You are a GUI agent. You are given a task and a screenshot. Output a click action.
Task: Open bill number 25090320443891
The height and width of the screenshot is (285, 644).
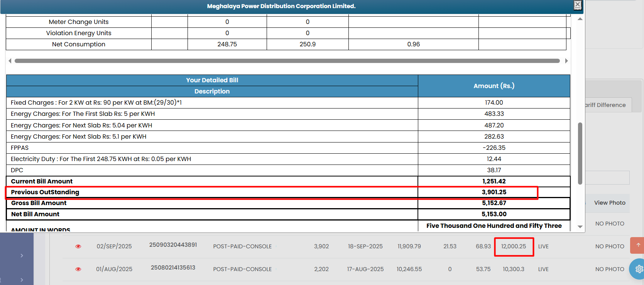coord(173,245)
